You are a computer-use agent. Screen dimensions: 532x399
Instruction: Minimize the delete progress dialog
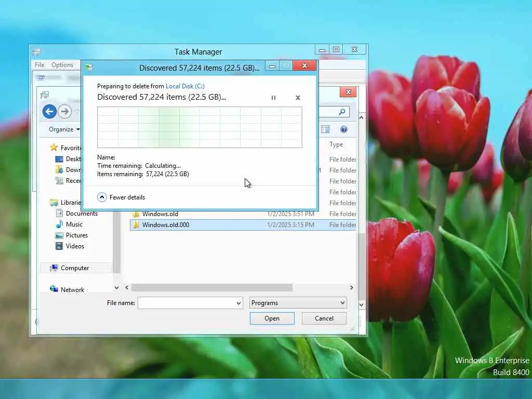272,66
